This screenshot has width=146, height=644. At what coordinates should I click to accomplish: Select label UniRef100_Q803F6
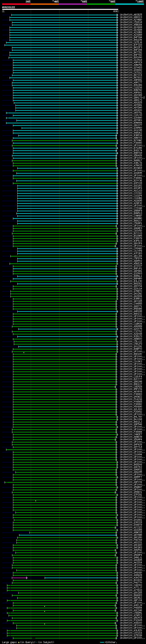(131, 244)
